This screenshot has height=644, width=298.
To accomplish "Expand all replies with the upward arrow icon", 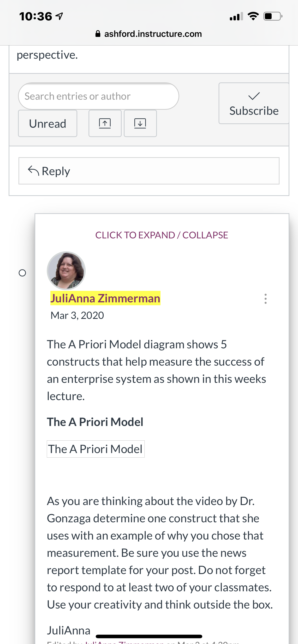I will coord(105,123).
